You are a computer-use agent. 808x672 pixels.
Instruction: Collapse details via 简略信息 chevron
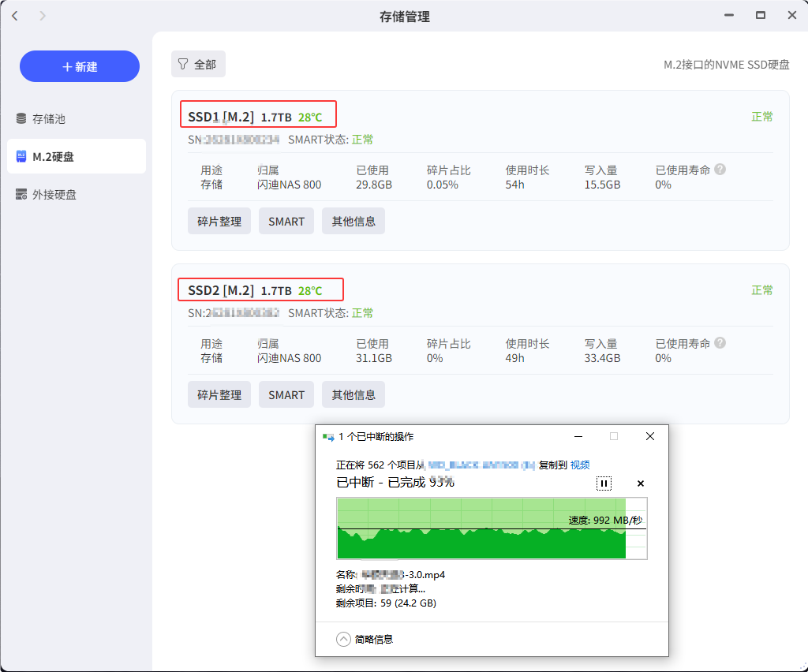click(x=343, y=639)
